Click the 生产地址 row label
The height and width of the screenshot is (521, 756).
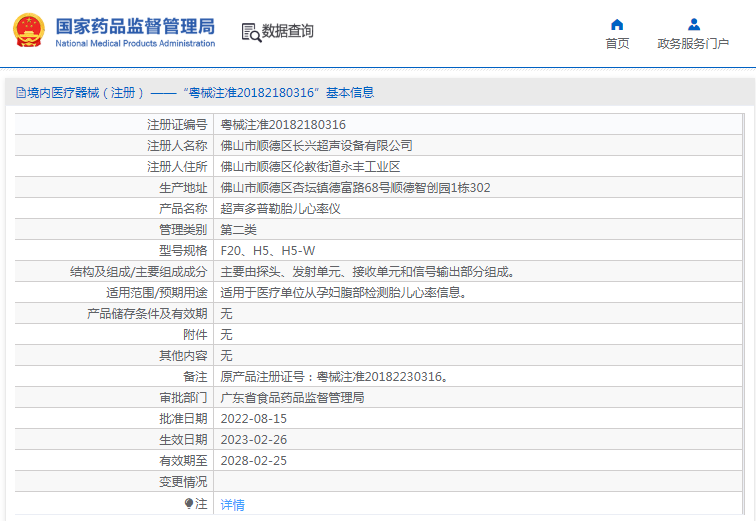pos(183,187)
